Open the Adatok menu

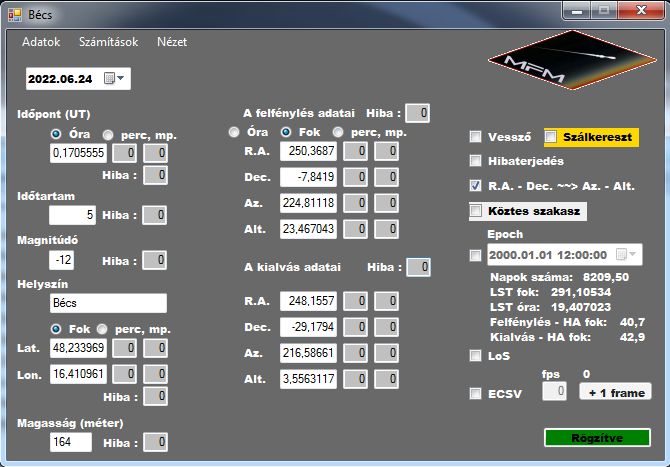click(41, 42)
